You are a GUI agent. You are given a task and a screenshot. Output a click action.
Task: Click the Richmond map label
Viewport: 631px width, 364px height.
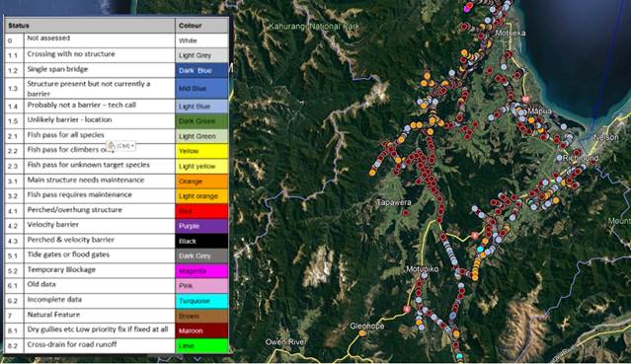[x=581, y=158]
